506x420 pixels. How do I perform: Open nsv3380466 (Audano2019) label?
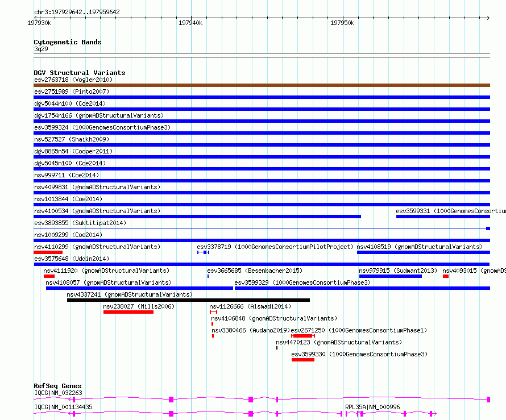[251, 330]
